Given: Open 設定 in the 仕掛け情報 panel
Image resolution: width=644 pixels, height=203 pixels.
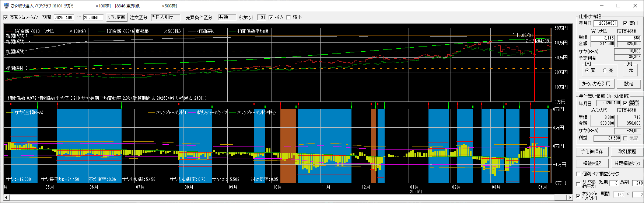Looking at the screenshot, I should [x=629, y=84].
